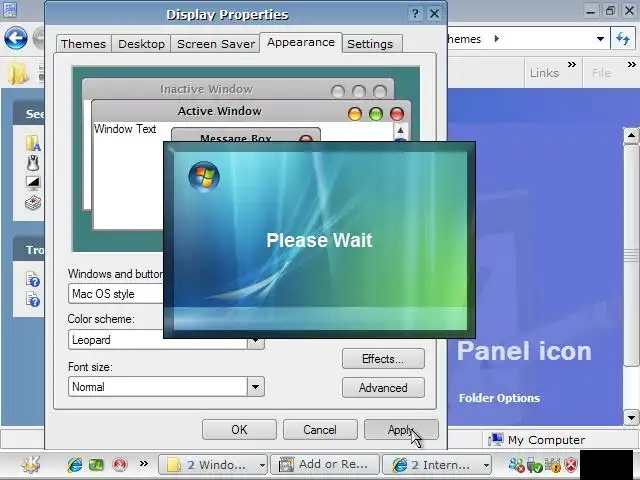This screenshot has height=480, width=640.
Task: Click the Start button star icon on the taskbar
Action: tap(31, 464)
